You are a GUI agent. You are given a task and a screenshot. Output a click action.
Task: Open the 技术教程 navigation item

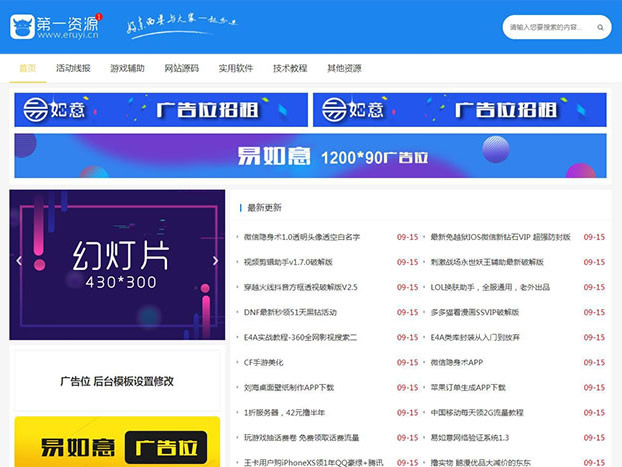[290, 68]
